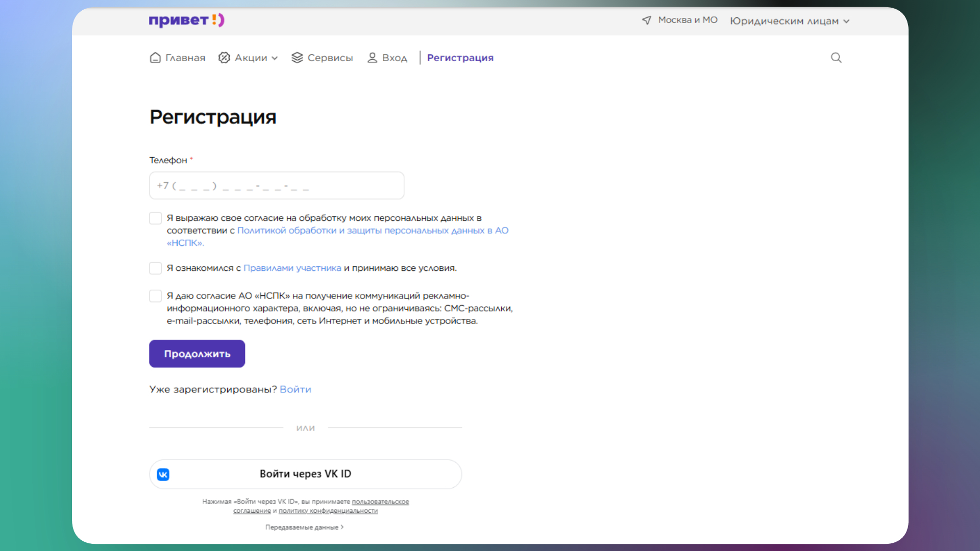Click the Войти link
The width and height of the screenshot is (980, 551).
click(x=295, y=389)
